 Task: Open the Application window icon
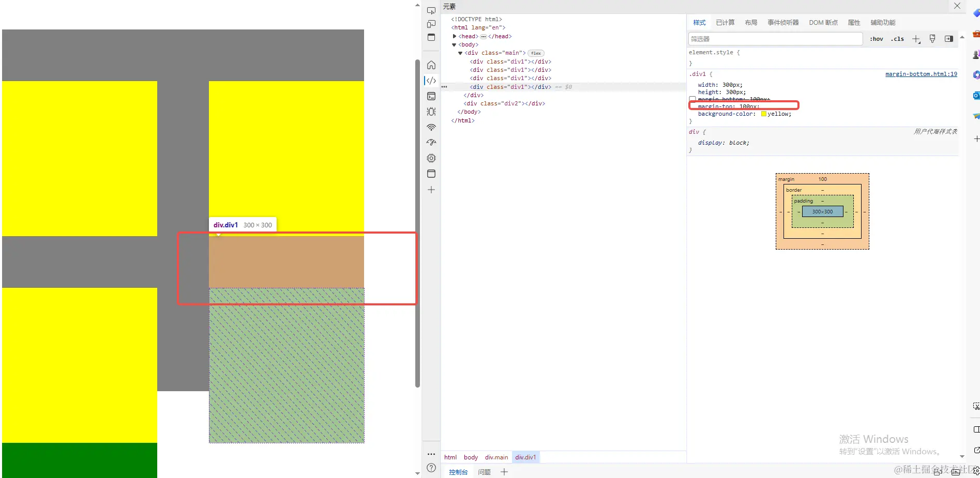tap(431, 174)
